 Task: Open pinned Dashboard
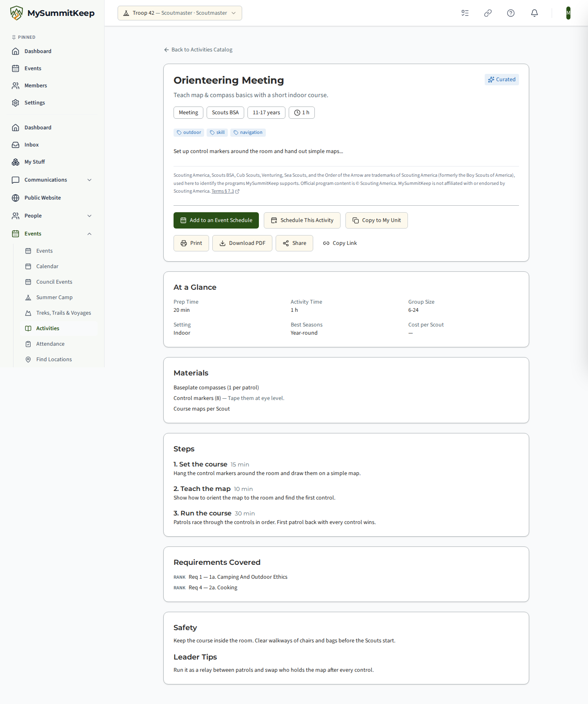[52, 51]
